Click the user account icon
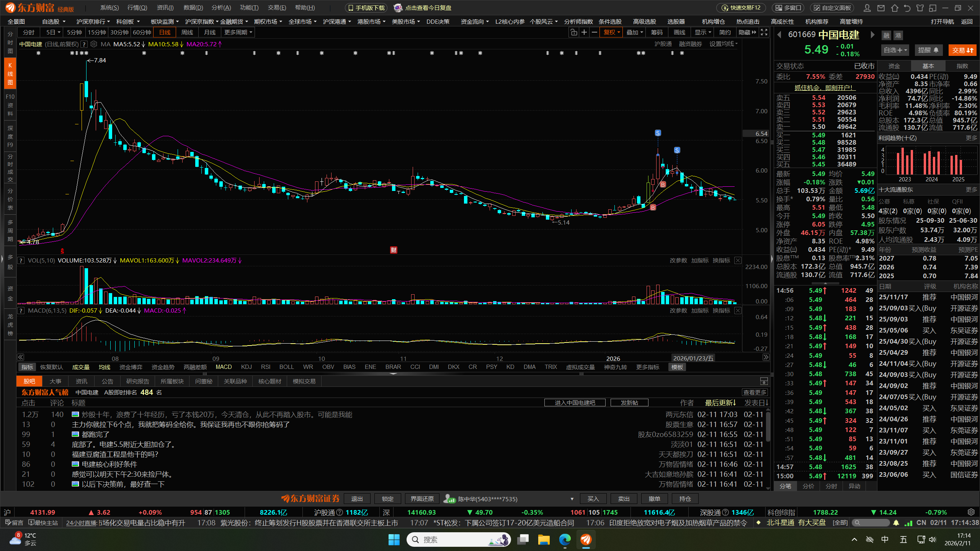 pyautogui.click(x=867, y=8)
